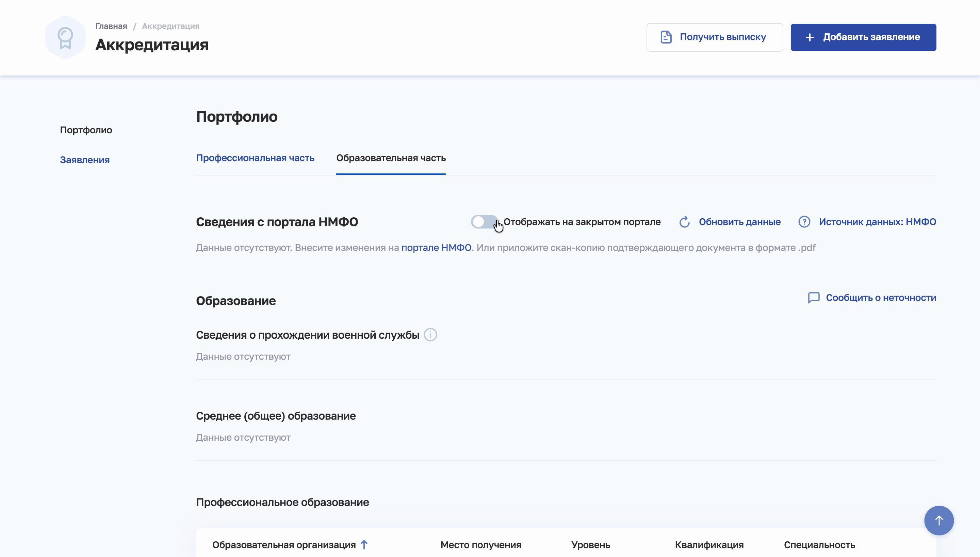Go to Главная breadcrumb link
The height and width of the screenshot is (557, 980).
click(111, 26)
